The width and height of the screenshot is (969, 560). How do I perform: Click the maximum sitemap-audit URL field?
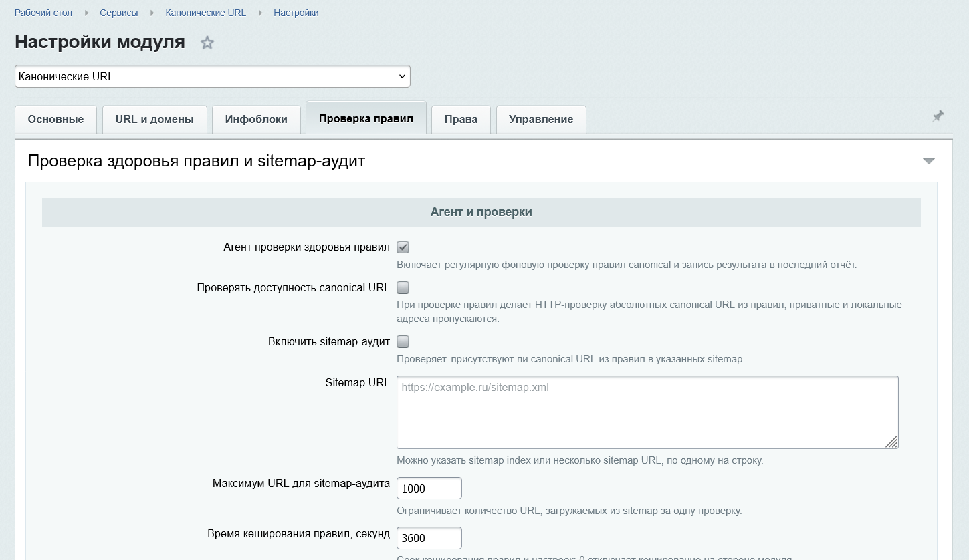[429, 488]
